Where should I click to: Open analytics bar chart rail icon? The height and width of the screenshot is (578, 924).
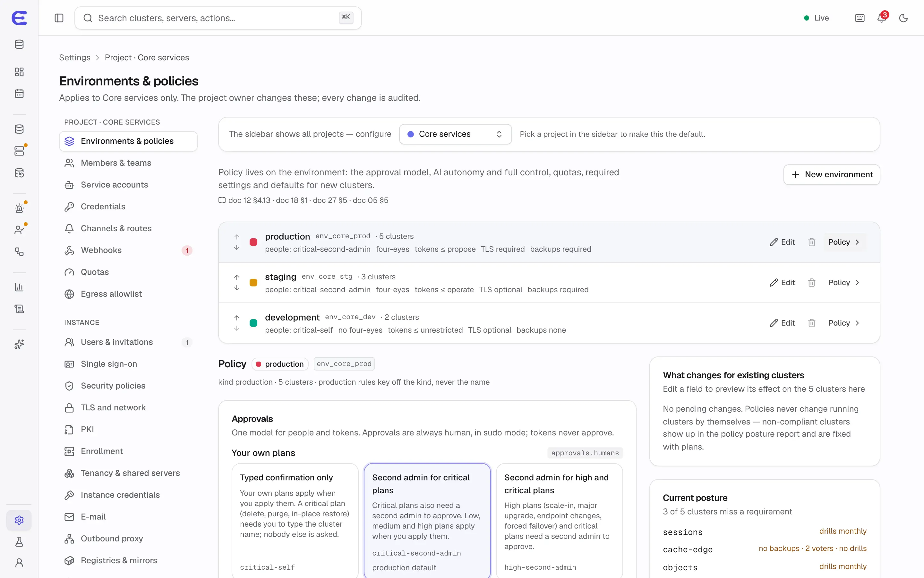point(19,287)
